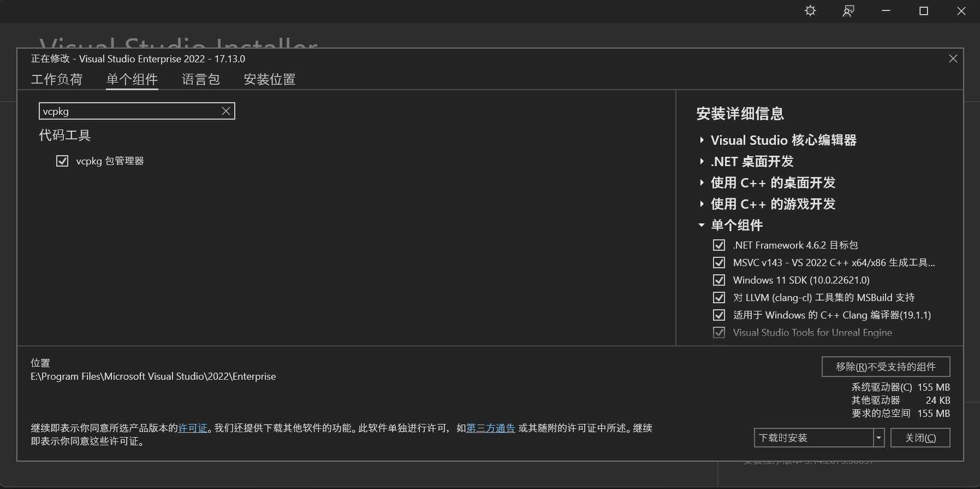
Task: Toggle 对 LLVM (clang-cl) 工具集的 MSBuild 支持 checkbox
Action: click(x=719, y=297)
